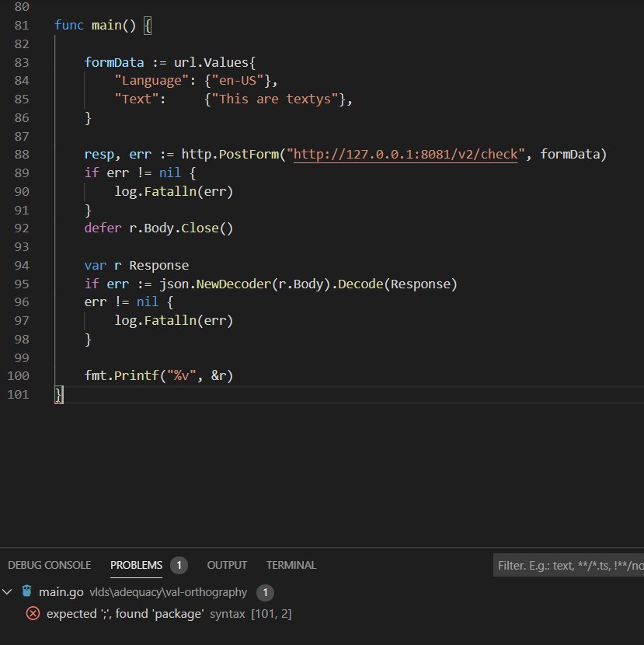Click the PROBLEMS tab count badge
Viewport: 644px width, 645px height.
pyautogui.click(x=179, y=565)
